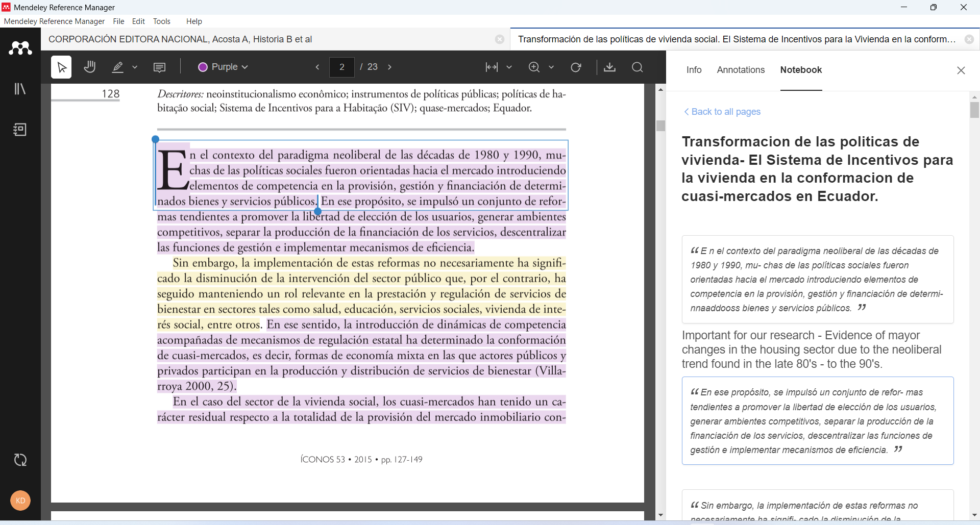
Task: Open the Library view from the sidebar
Action: click(20, 89)
